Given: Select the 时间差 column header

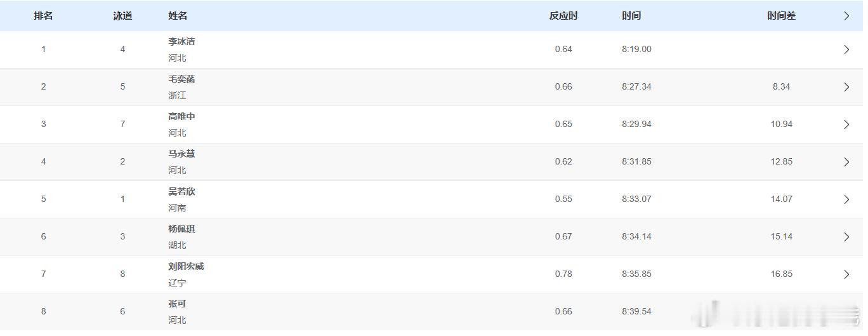Looking at the screenshot, I should pyautogui.click(x=781, y=16).
